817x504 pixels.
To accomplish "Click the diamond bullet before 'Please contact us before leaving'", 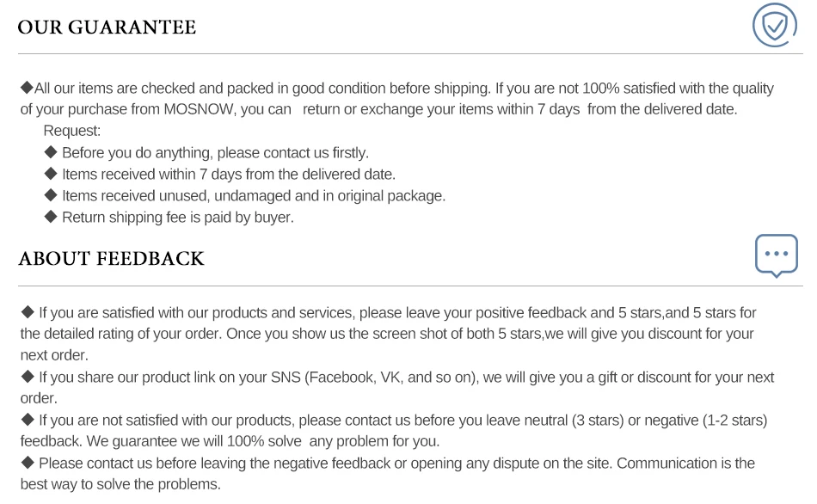I will [28, 463].
